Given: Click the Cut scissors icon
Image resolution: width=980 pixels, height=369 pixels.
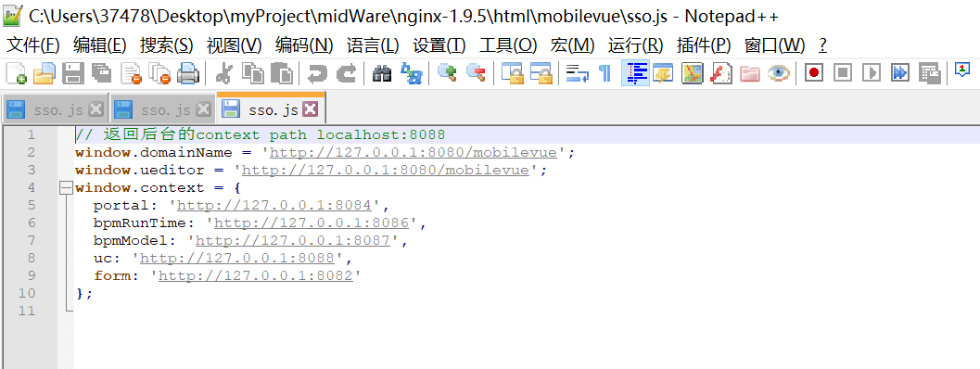Looking at the screenshot, I should click(223, 73).
